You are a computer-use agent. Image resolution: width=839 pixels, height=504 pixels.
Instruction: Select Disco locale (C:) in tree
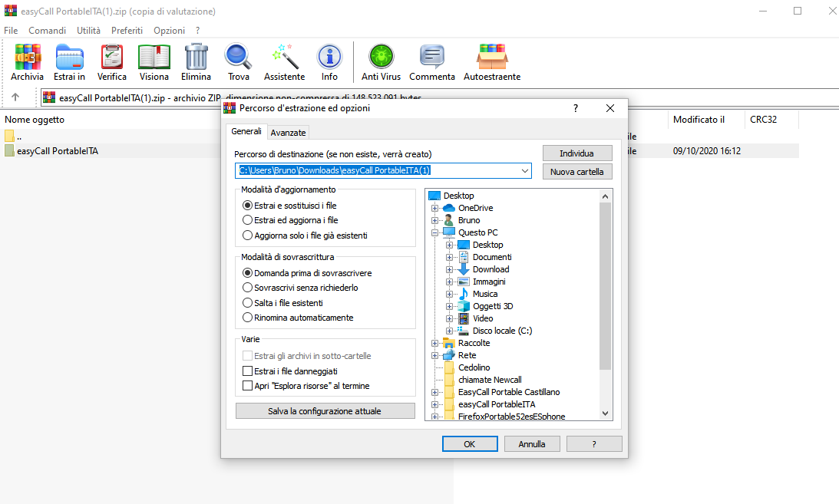(503, 331)
